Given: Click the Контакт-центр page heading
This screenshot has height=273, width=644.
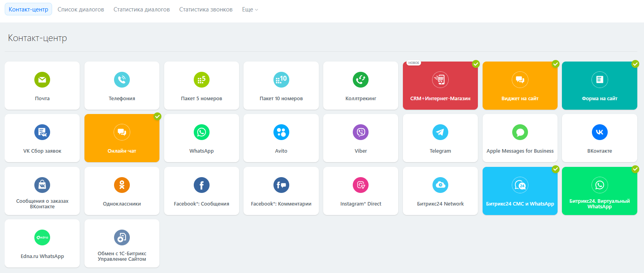Looking at the screenshot, I should (37, 38).
